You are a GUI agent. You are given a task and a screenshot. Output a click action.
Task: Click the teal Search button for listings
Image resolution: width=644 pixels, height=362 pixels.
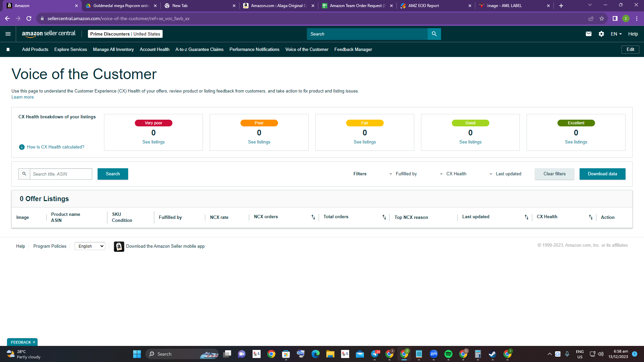coord(113,174)
